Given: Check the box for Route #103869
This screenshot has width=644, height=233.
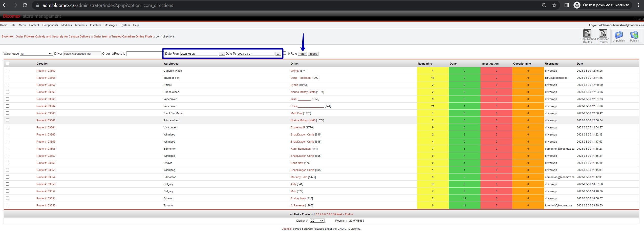Looking at the screenshot, I should pos(7,71).
